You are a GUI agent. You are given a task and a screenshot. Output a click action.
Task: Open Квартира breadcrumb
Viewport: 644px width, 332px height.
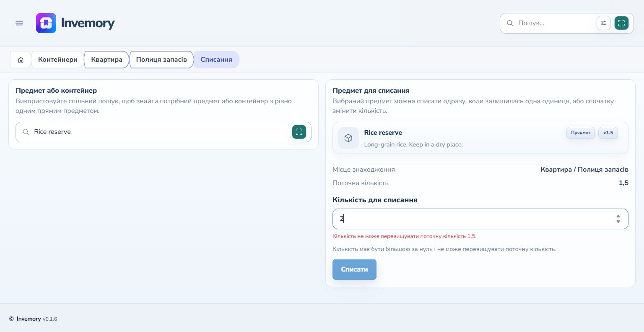(106, 60)
